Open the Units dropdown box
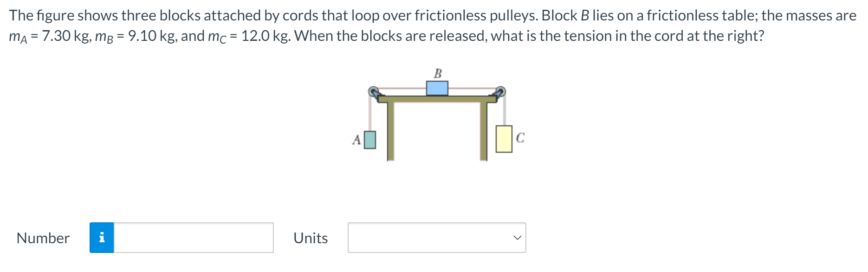The height and width of the screenshot is (272, 868). point(437,238)
